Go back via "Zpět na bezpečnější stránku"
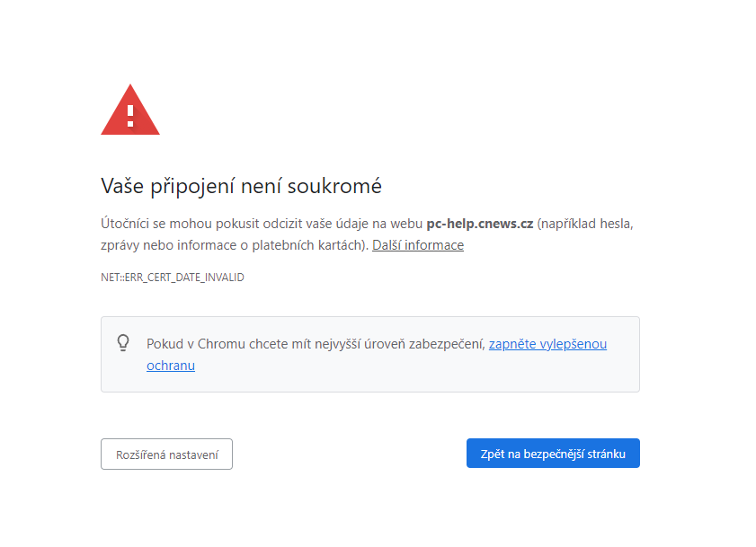Screen dimensions: 756x547 tap(553, 454)
